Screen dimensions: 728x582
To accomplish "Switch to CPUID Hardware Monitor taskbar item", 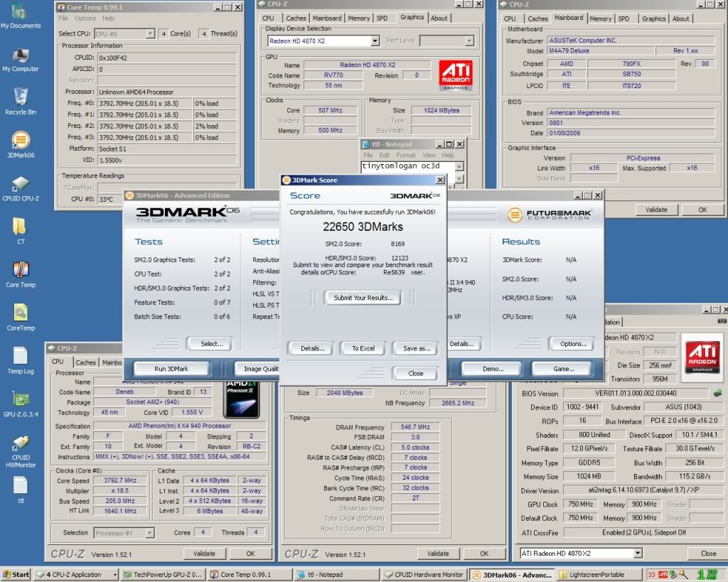I will 424,575.
